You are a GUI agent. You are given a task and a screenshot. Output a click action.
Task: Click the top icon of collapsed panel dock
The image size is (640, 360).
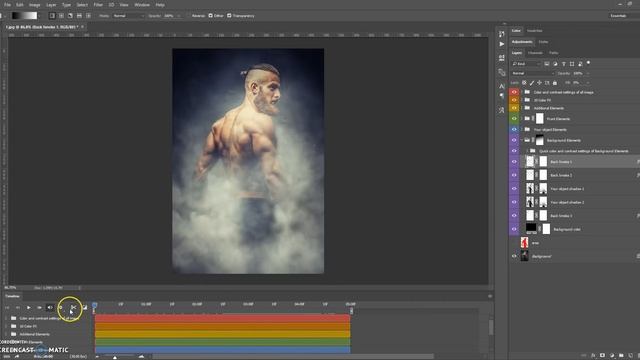(502, 33)
